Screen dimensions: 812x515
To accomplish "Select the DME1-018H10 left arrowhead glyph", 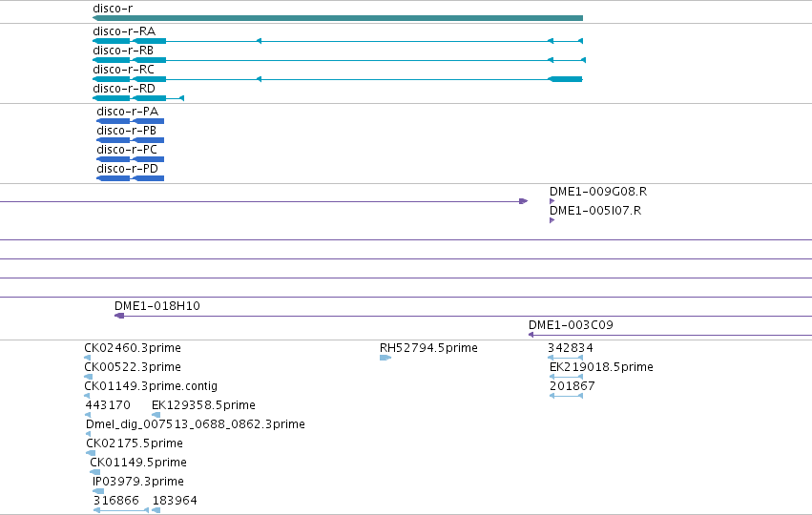I will 119,316.
